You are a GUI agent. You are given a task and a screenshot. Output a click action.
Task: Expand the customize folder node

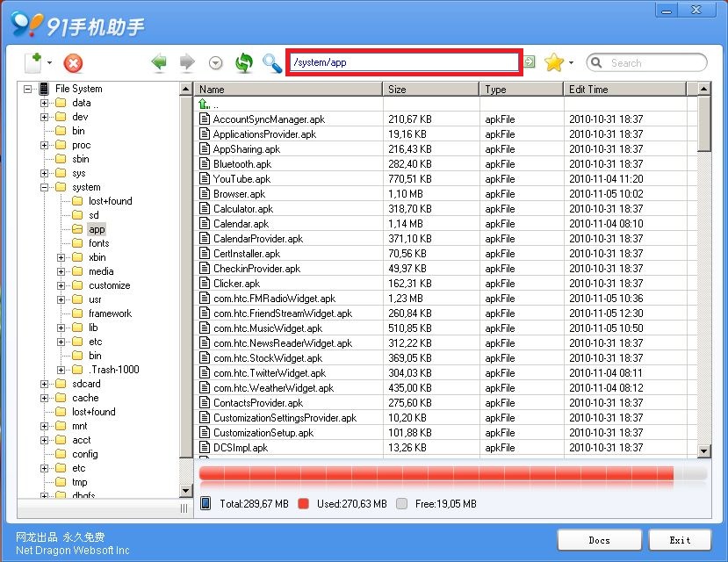coord(61,285)
